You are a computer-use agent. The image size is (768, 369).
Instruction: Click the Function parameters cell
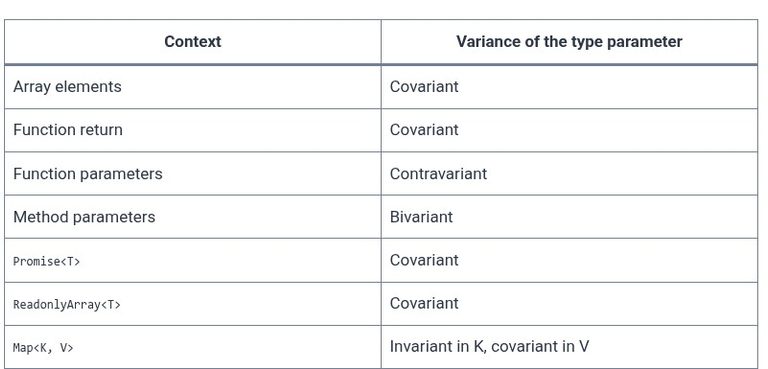(x=192, y=173)
